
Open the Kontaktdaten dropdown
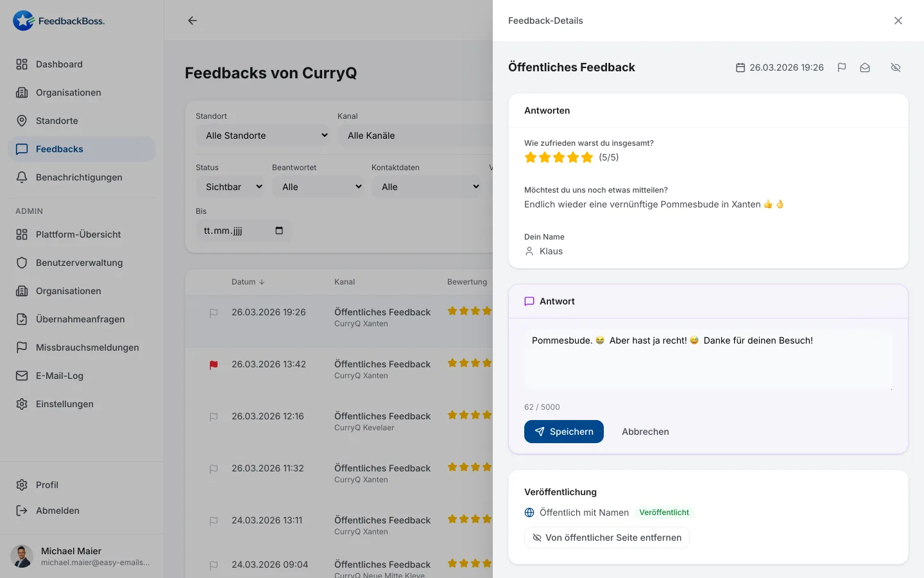click(x=427, y=187)
